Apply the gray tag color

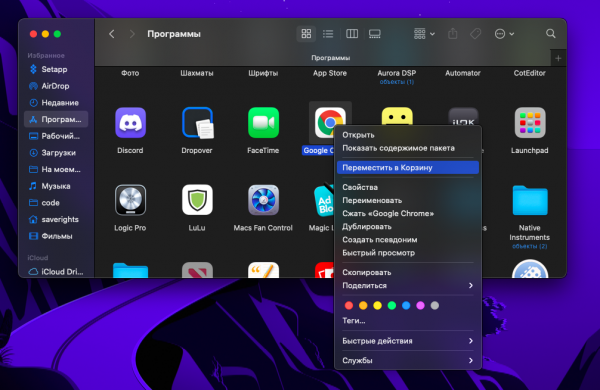click(435, 305)
